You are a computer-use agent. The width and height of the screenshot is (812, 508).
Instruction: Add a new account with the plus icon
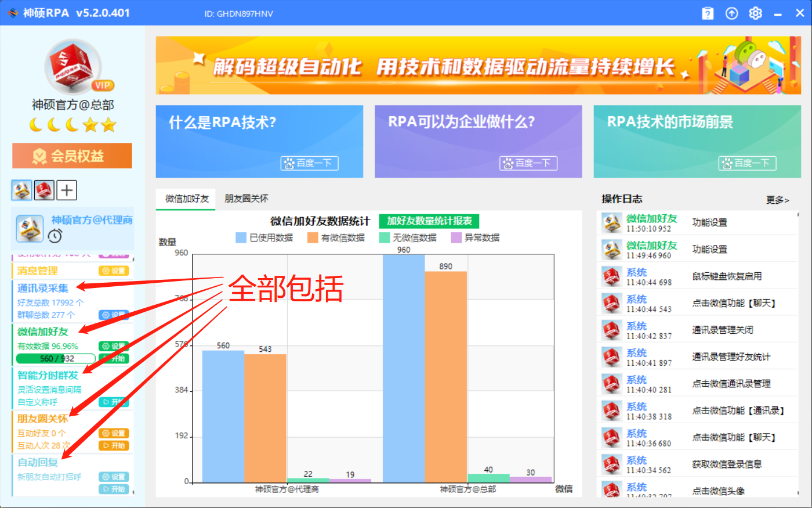click(x=67, y=190)
